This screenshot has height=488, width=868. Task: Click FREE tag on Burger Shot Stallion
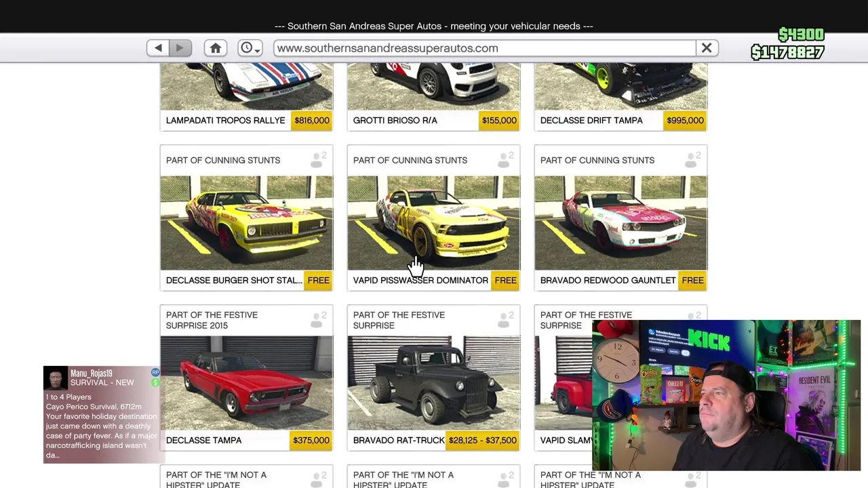(318, 281)
